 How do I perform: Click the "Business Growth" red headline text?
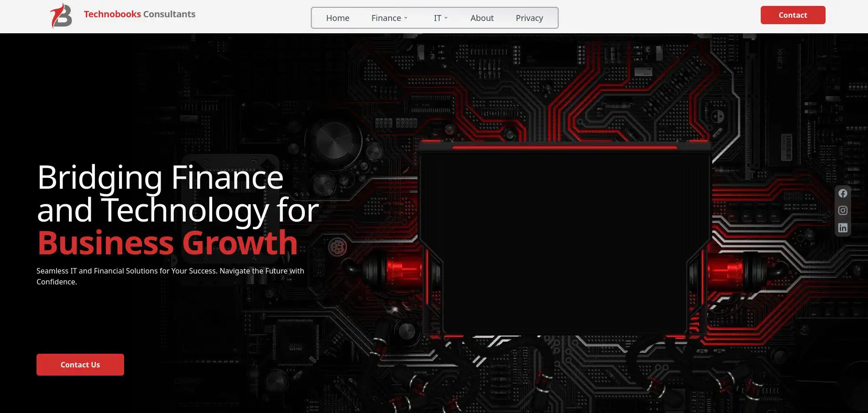(x=167, y=243)
